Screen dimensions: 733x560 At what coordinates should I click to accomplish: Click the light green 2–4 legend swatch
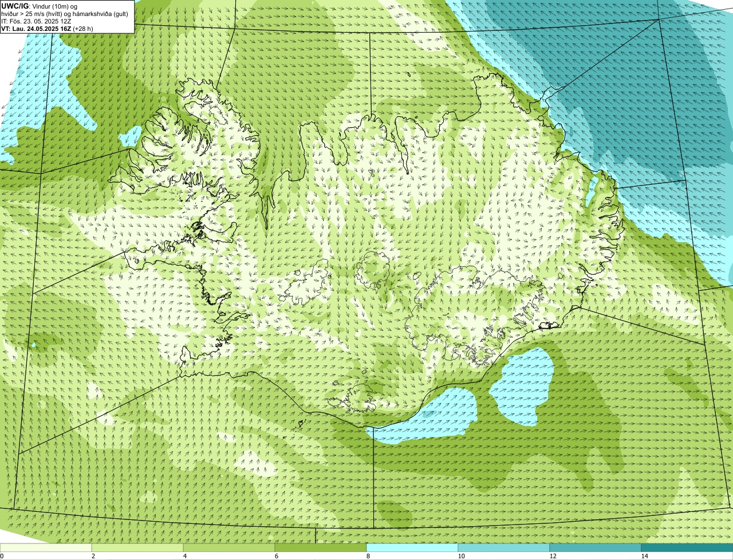coord(137,547)
